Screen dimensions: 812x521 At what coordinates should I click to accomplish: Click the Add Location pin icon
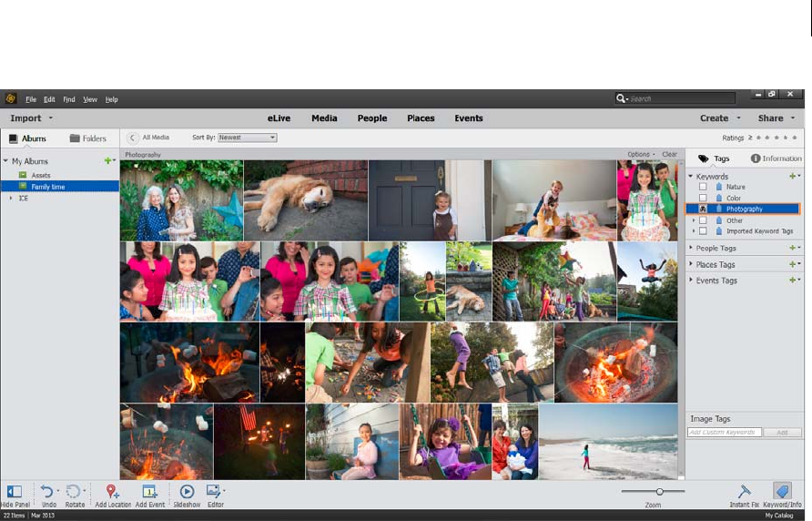pyautogui.click(x=111, y=491)
